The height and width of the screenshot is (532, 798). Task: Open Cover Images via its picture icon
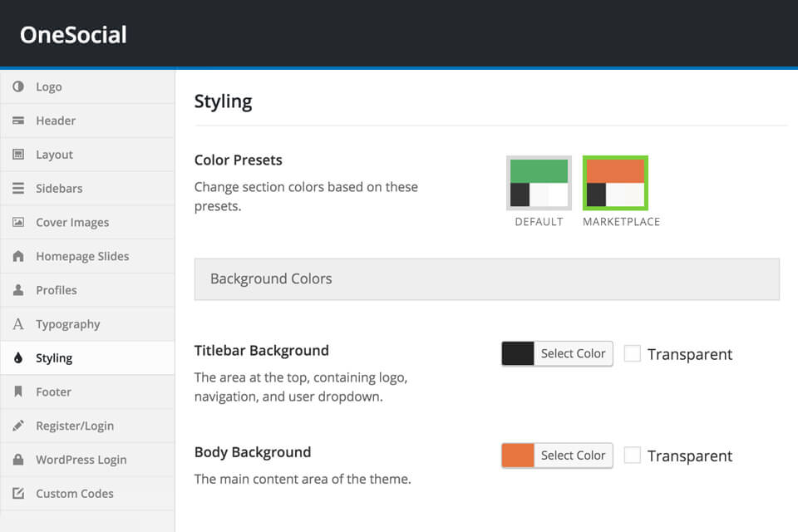click(x=18, y=222)
